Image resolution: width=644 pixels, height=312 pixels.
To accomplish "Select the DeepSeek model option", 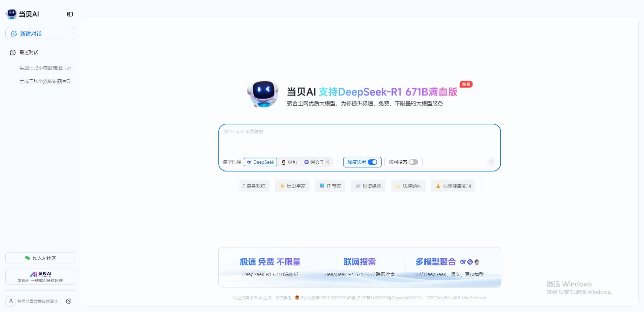I will [x=260, y=162].
